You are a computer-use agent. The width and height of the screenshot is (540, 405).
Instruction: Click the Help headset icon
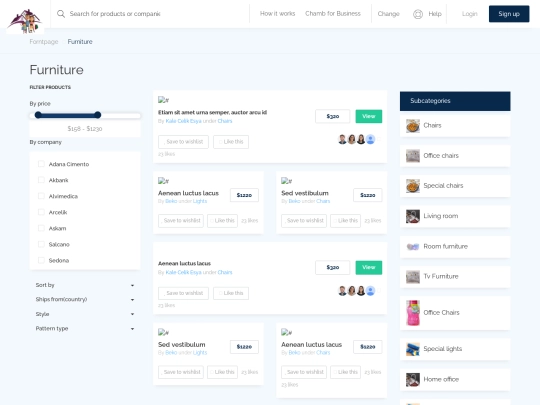[418, 14]
